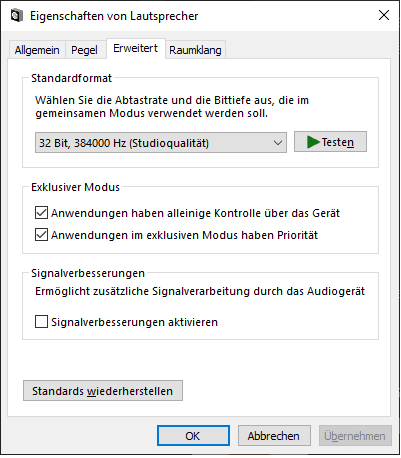401x458 pixels.
Task: Select the Erweitert tab
Action: click(135, 49)
